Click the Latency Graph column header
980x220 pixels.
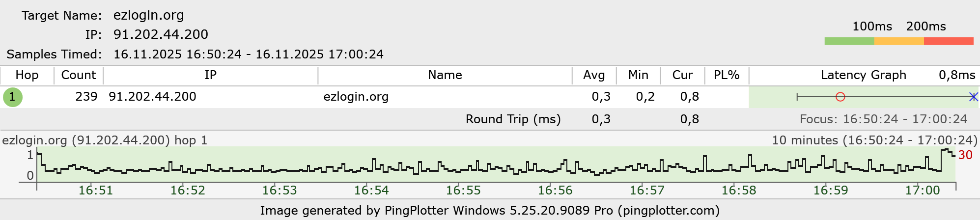pyautogui.click(x=863, y=75)
